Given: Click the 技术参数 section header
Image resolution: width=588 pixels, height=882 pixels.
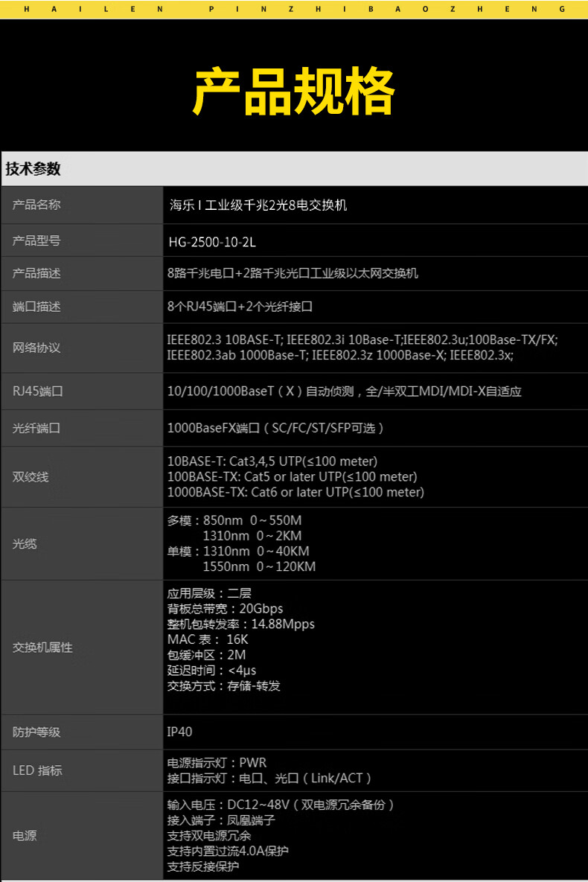Looking at the screenshot, I should 294,168.
